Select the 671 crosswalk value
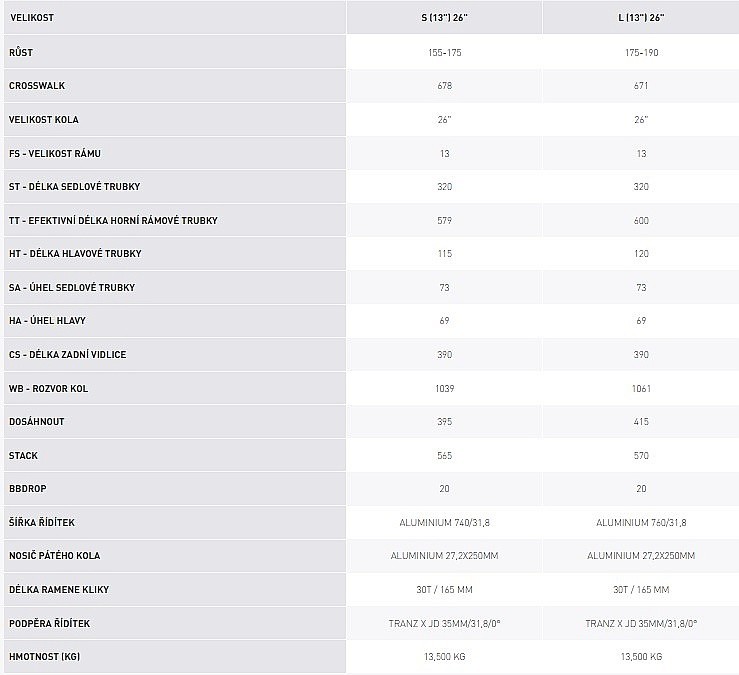This screenshot has height=675, width=739. [x=641, y=86]
